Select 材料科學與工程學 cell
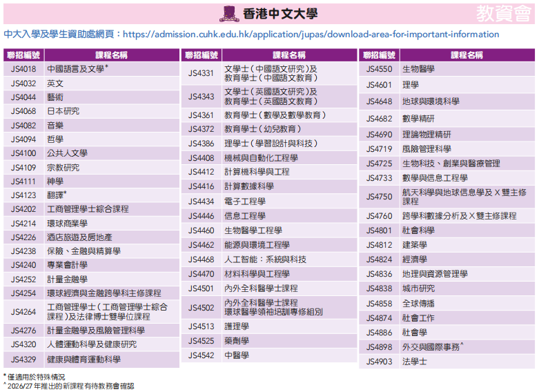539x392 pixels. coord(290,274)
